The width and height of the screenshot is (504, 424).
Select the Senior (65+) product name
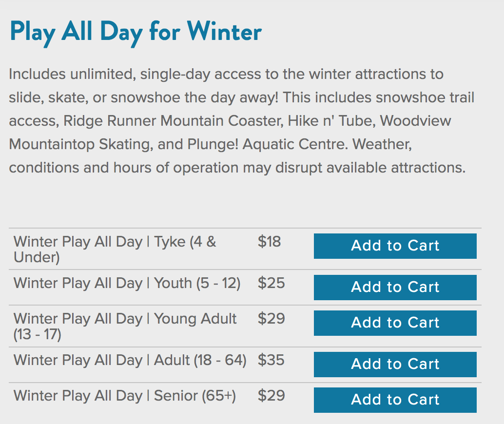[x=125, y=396]
